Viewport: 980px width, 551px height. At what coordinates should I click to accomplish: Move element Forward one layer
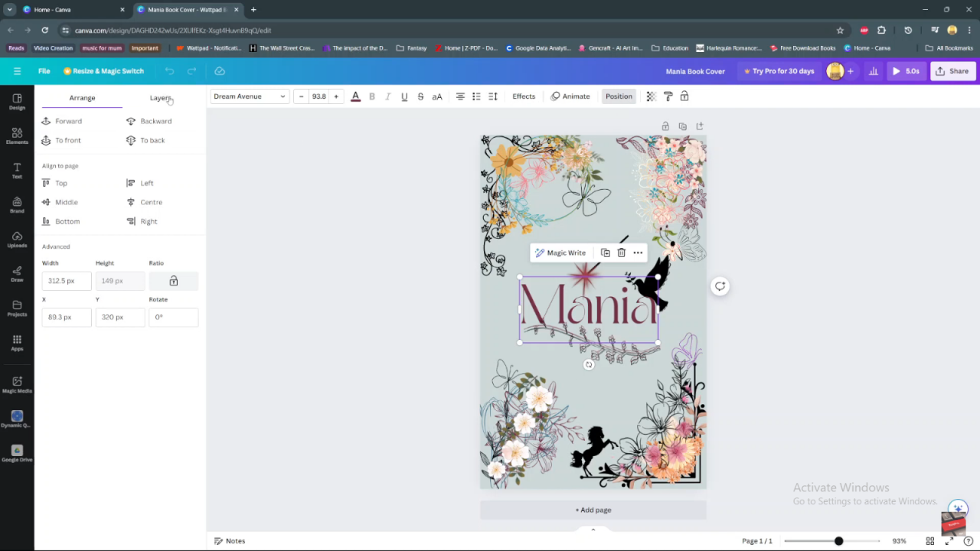62,121
